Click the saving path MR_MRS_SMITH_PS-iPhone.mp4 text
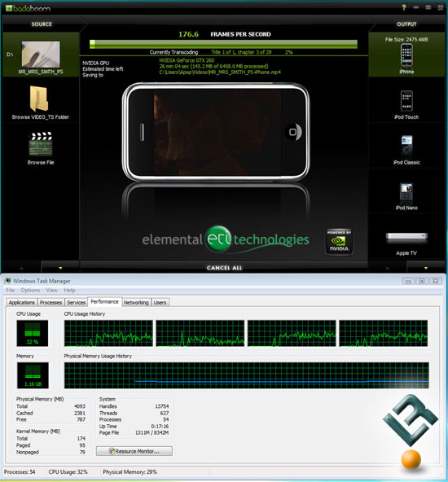Image resolution: width=448 pixels, height=482 pixels. point(220,72)
